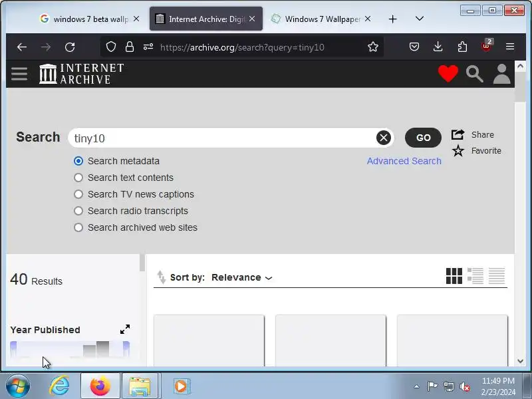This screenshot has width=532, height=399.
Task: Go back to the previous page
Action: pos(22,47)
